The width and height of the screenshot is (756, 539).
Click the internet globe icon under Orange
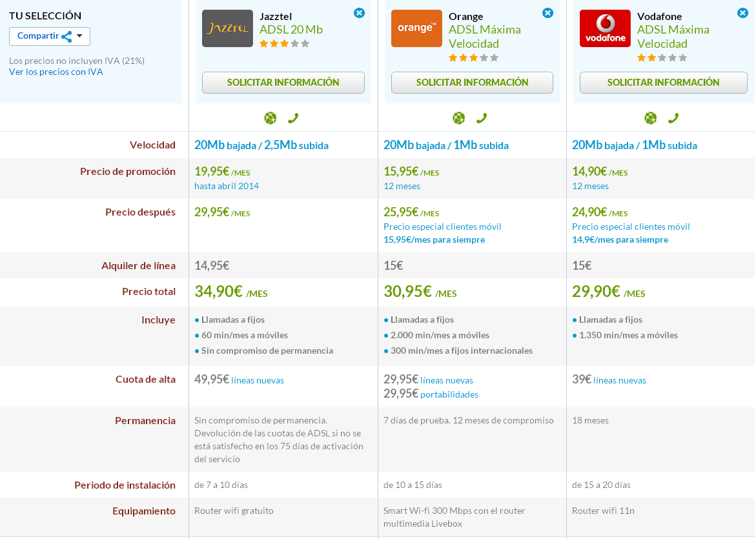(459, 118)
